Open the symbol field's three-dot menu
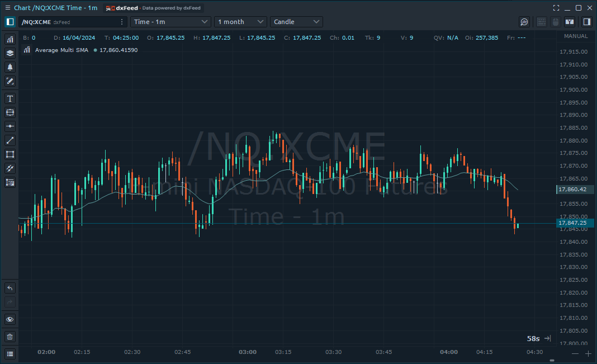Screen dimensions: 597x364 click(122, 22)
